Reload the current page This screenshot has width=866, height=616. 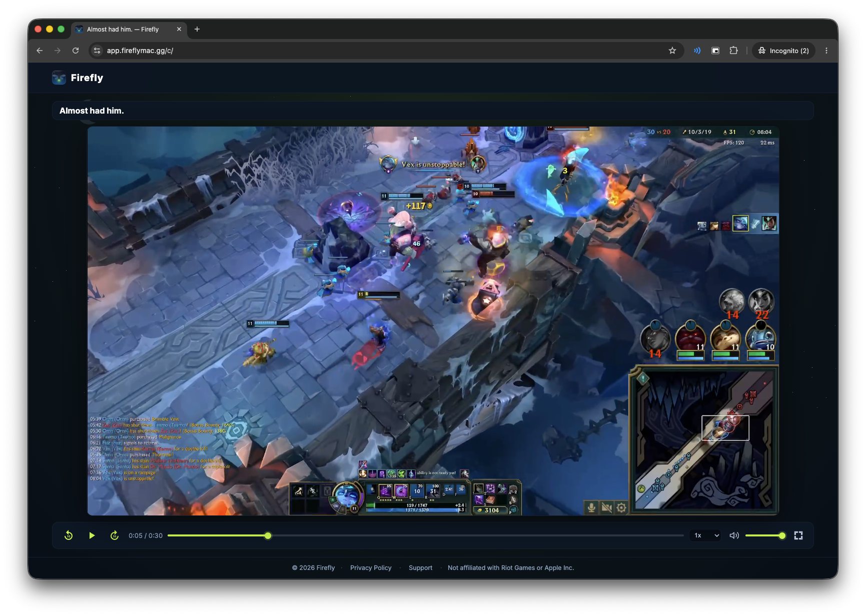coord(76,51)
